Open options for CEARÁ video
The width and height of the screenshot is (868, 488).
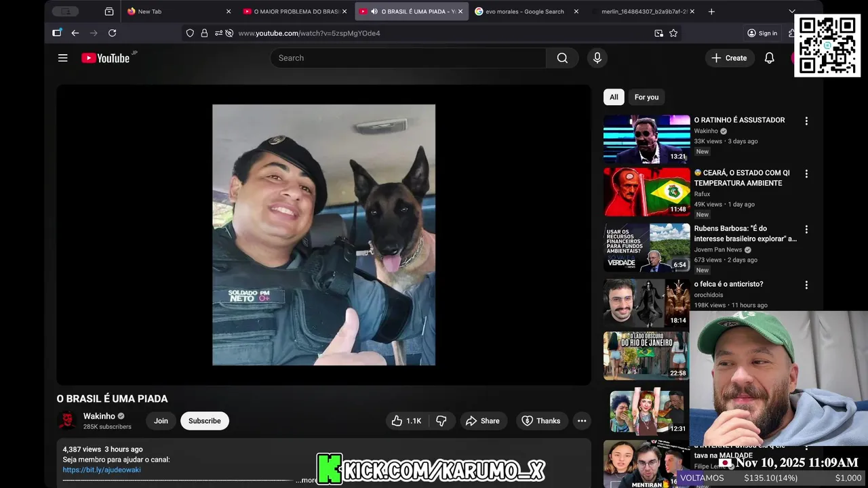(x=806, y=174)
